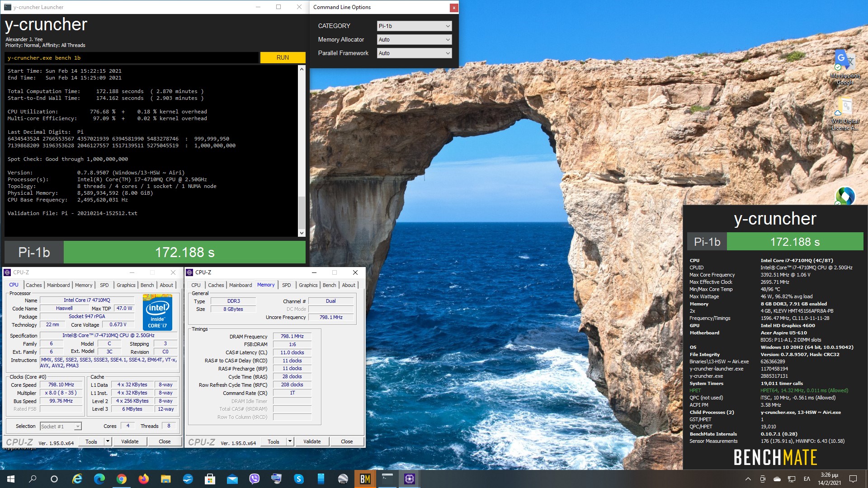Click Validate in left CPU-Z window
This screenshot has width=868, height=488.
click(x=130, y=441)
